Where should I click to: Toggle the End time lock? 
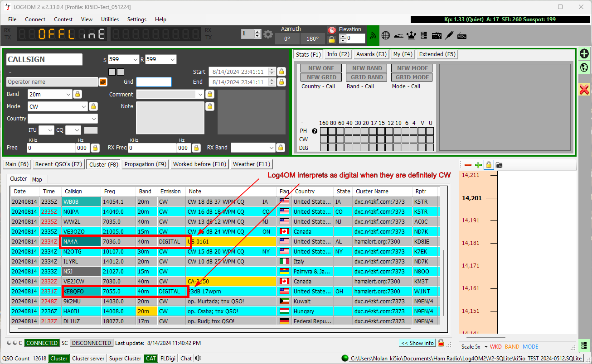tap(281, 82)
